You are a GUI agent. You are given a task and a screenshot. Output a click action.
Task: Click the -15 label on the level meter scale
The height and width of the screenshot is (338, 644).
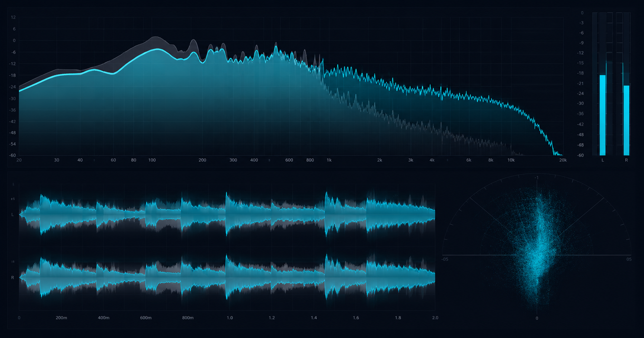[x=580, y=63]
